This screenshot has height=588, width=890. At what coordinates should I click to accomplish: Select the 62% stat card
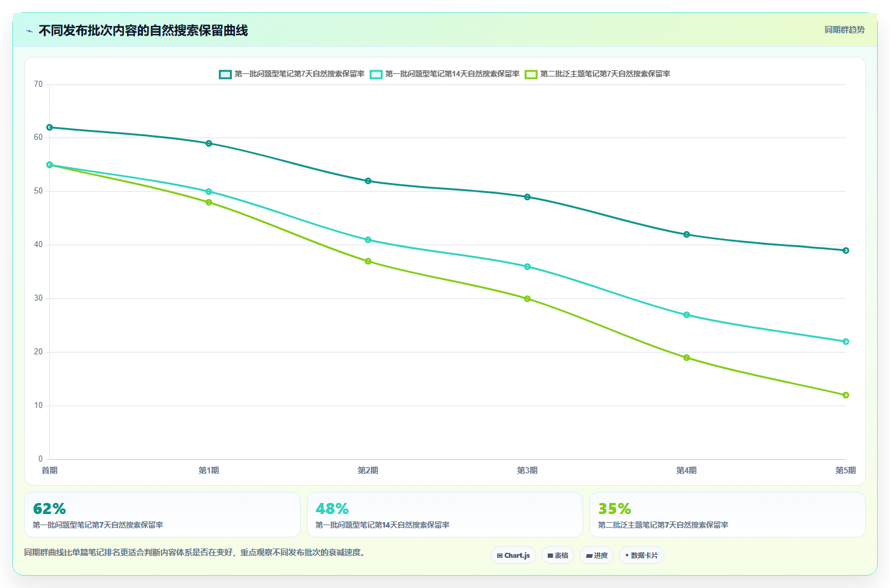pos(162,515)
